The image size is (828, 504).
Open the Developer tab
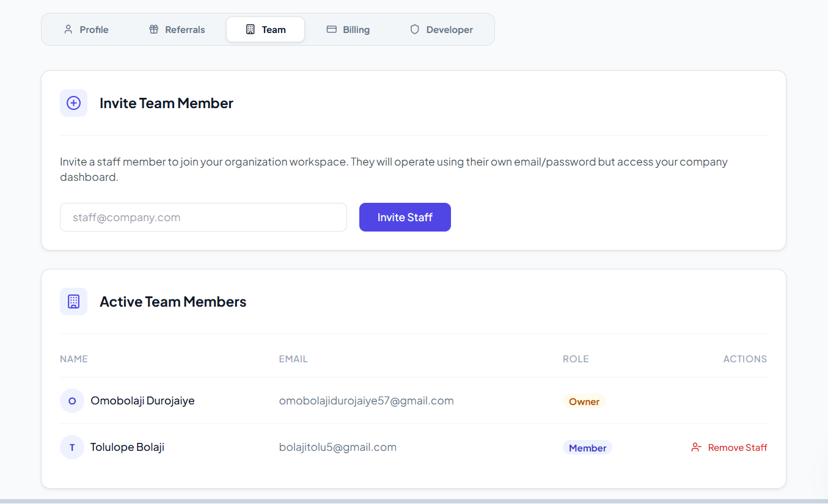click(x=441, y=29)
